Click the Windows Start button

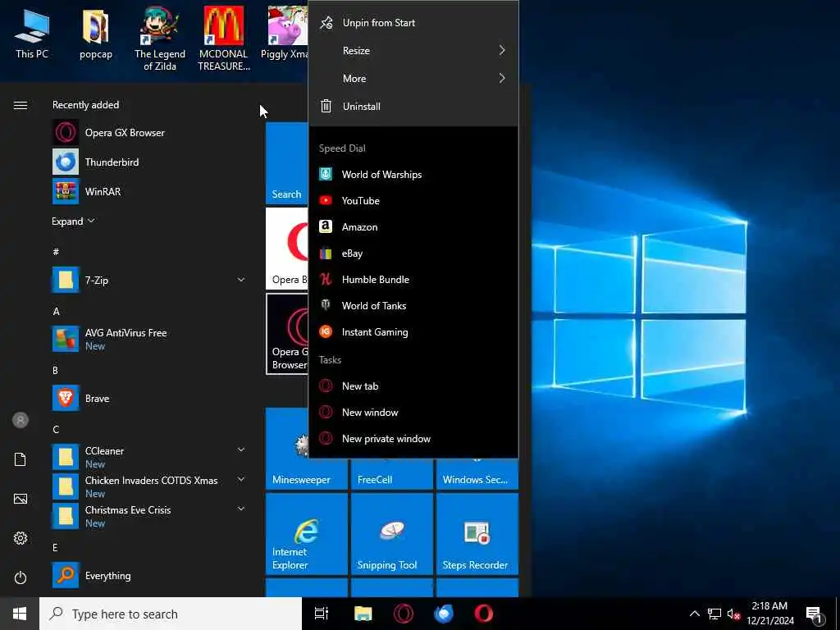(x=20, y=614)
